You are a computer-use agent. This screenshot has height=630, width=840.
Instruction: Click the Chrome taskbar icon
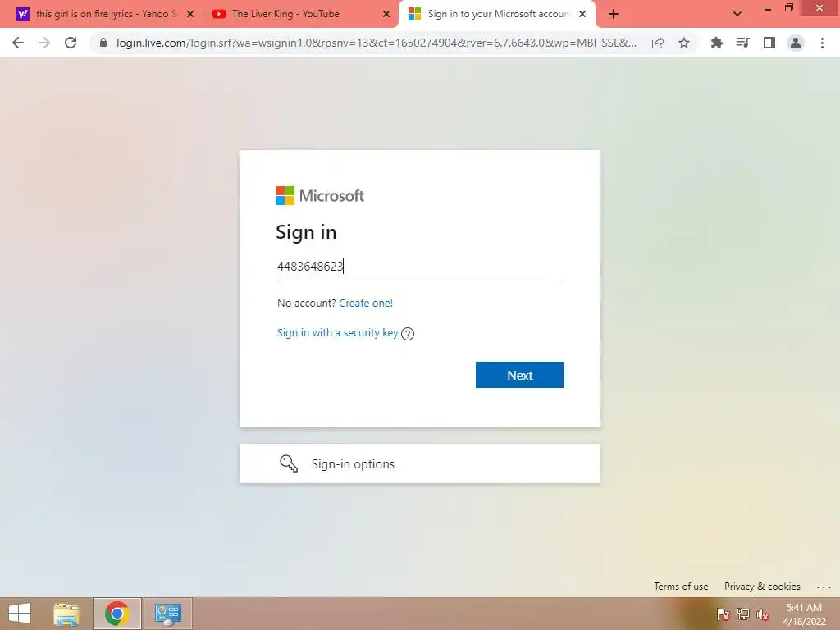(116, 614)
